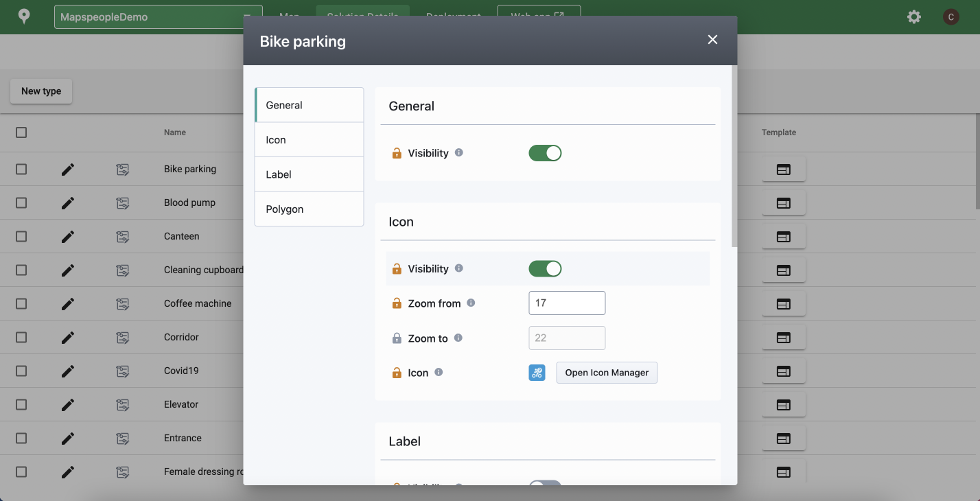Click the bike icon preview next to Icon setting
The image size is (980, 501).
click(x=537, y=372)
